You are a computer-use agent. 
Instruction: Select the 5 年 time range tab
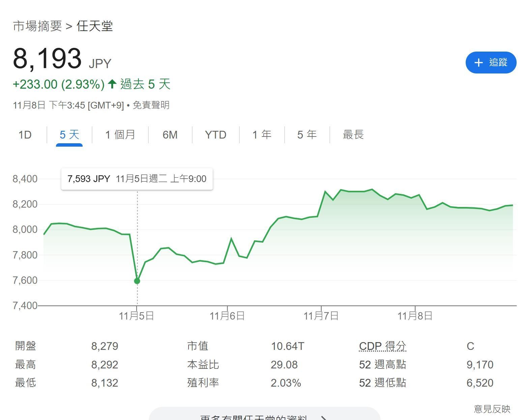pyautogui.click(x=307, y=135)
